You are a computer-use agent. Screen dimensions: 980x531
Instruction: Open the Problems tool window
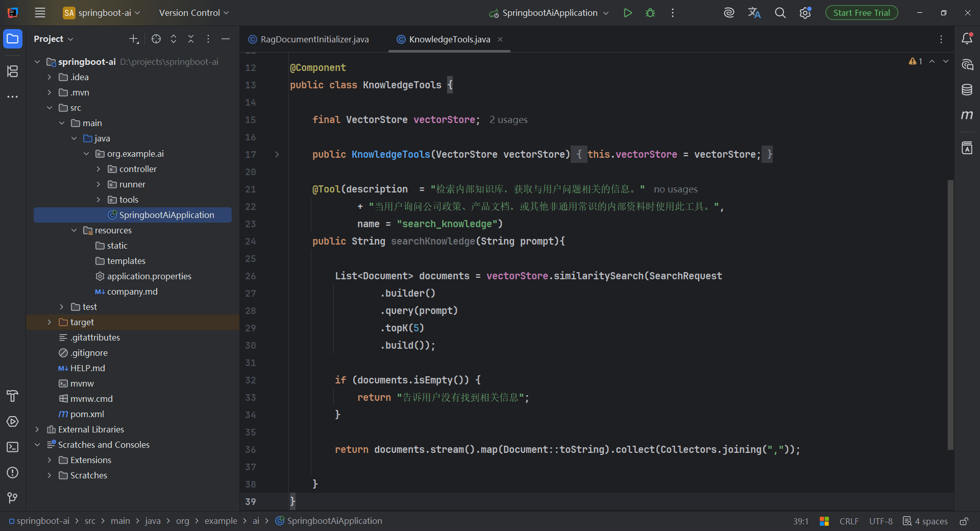point(13,472)
